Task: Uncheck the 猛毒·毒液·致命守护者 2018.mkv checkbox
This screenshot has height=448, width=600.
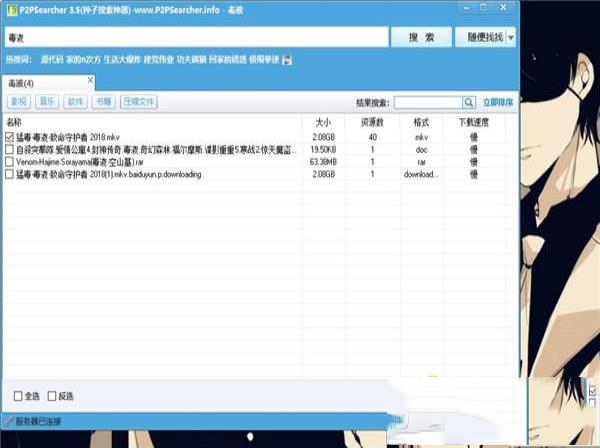Action: click(x=10, y=136)
